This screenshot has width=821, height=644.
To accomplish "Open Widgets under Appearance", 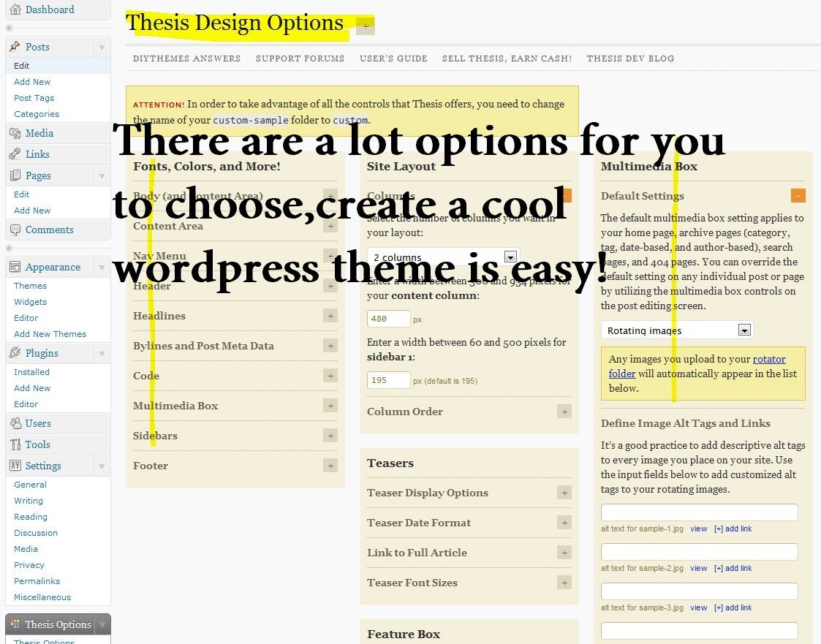I will tap(31, 302).
